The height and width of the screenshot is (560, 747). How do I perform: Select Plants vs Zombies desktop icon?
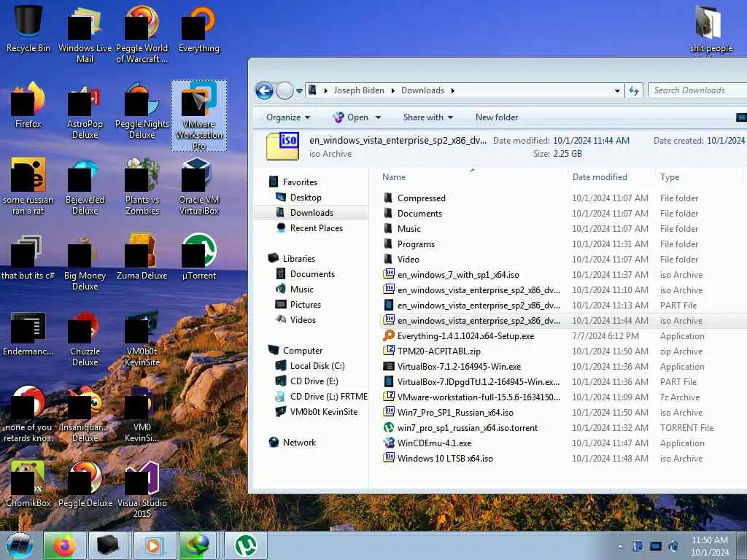point(142,186)
